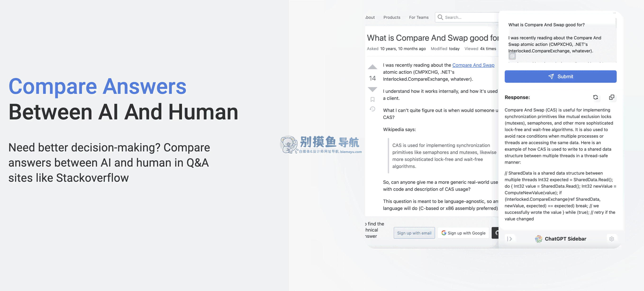Click the Stack Overflow bookmark icon
644x291 pixels.
click(x=372, y=100)
